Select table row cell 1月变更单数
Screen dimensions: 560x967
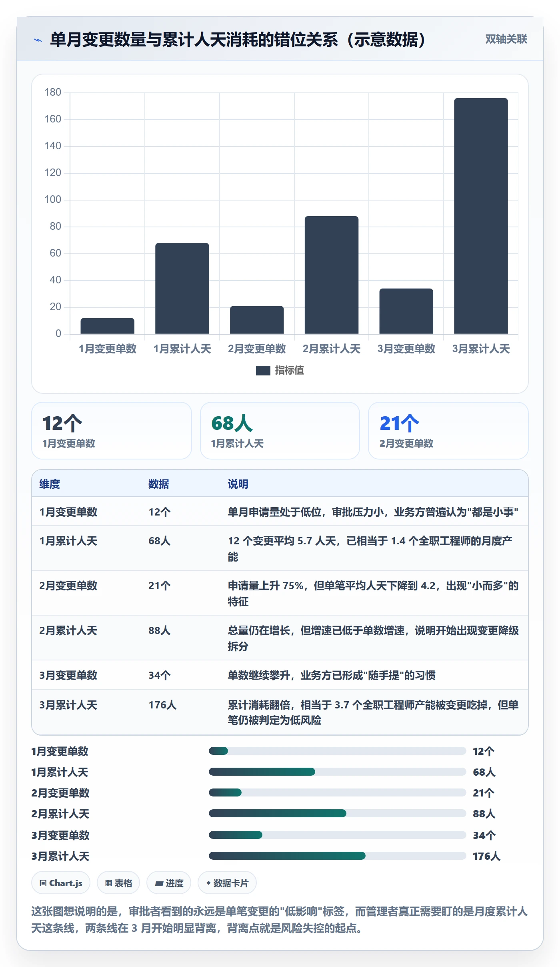68,512
